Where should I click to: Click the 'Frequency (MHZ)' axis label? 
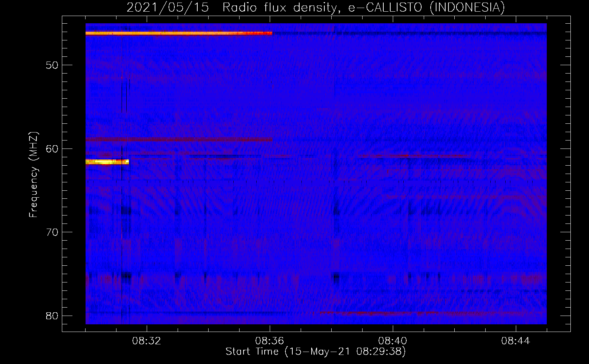coord(33,175)
